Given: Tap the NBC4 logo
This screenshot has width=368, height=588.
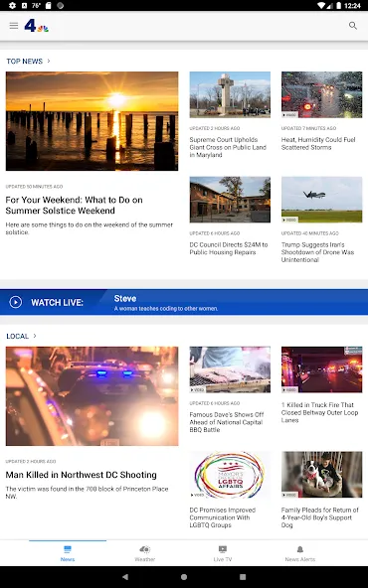Looking at the screenshot, I should pos(37,26).
